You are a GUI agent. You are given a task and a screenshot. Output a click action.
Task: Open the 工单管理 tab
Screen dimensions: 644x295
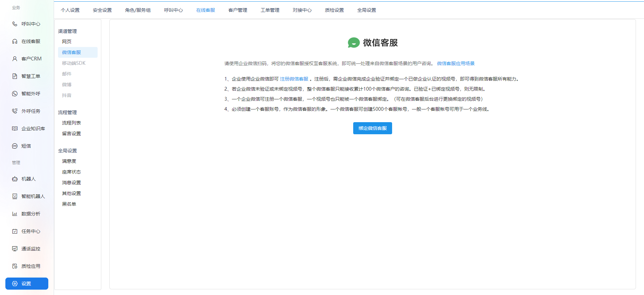(x=270, y=10)
